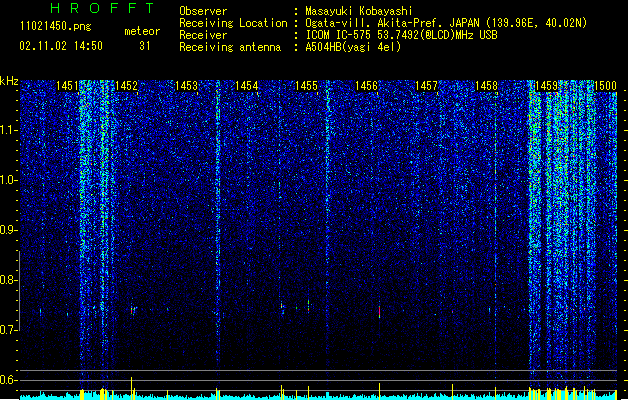This screenshot has width=629, height=400.
Task: Click the 1456 time marker
Action: pyautogui.click(x=366, y=86)
